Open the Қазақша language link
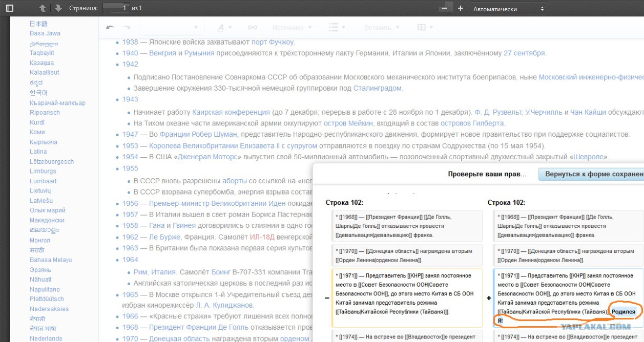This screenshot has height=342, width=644. click(x=42, y=63)
